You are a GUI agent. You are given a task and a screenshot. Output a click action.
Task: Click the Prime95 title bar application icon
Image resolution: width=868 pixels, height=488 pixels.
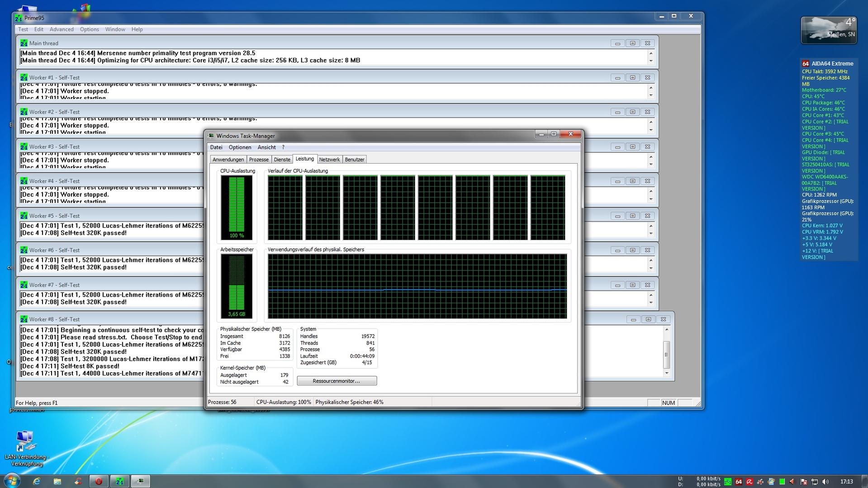tap(19, 18)
